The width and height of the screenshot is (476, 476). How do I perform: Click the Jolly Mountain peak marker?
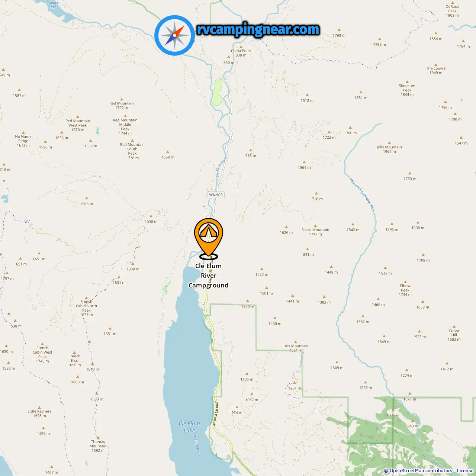pos(389,143)
